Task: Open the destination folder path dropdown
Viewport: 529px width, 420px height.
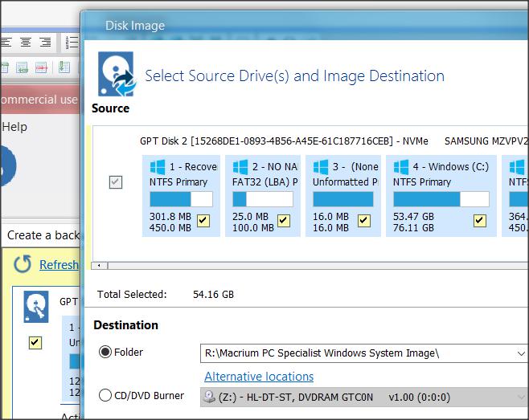Action: pos(521,353)
